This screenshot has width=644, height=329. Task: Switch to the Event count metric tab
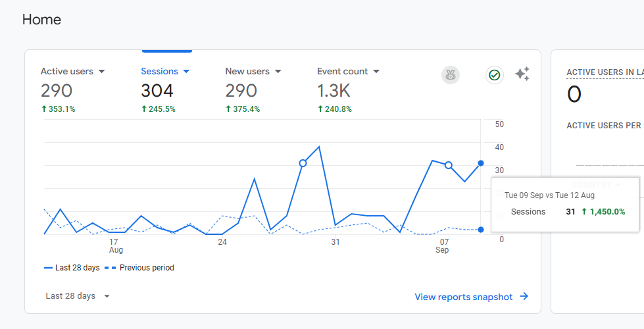tap(342, 71)
